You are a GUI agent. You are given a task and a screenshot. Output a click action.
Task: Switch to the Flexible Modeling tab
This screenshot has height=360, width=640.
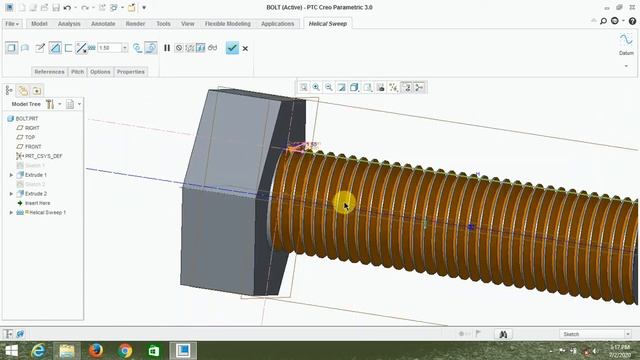pos(228,24)
